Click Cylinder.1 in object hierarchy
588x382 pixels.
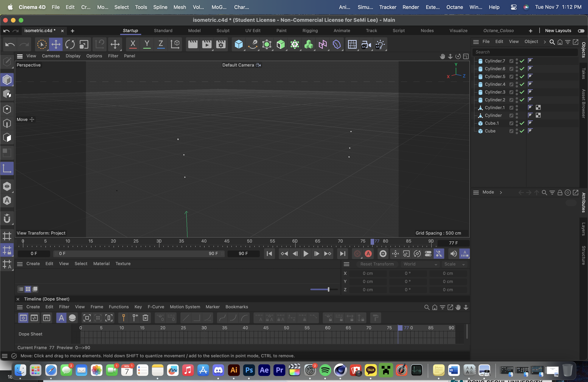[495, 107]
